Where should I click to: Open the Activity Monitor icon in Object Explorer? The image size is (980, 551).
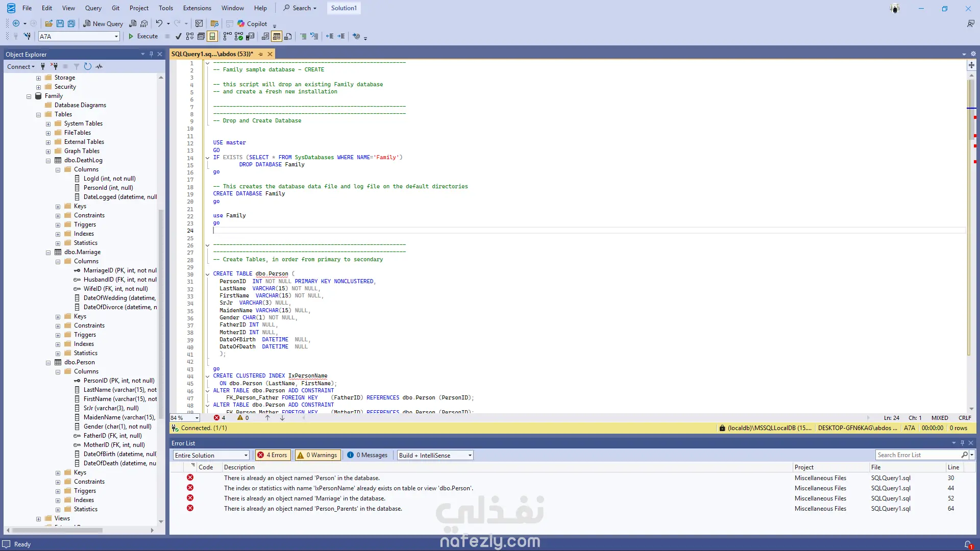(x=99, y=66)
